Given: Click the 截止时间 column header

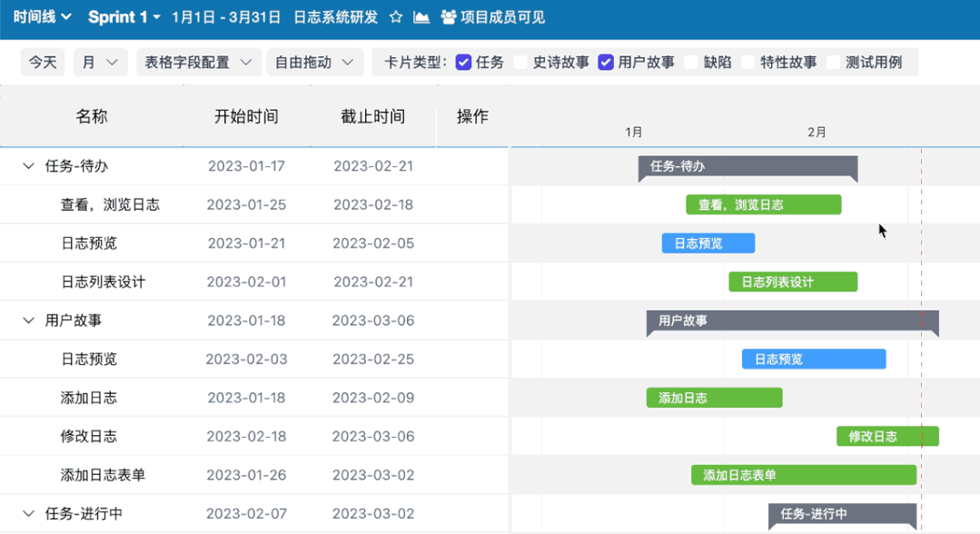Looking at the screenshot, I should pyautogui.click(x=372, y=116).
